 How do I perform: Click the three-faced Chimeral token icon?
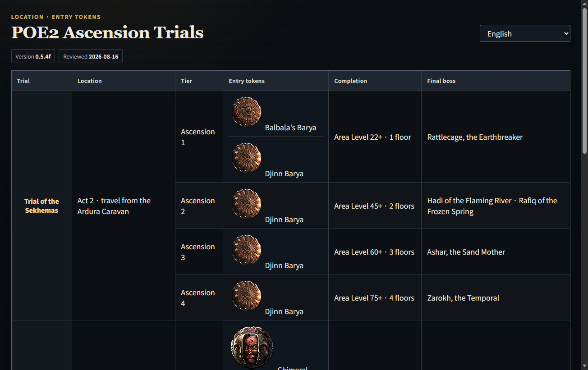coord(252,347)
